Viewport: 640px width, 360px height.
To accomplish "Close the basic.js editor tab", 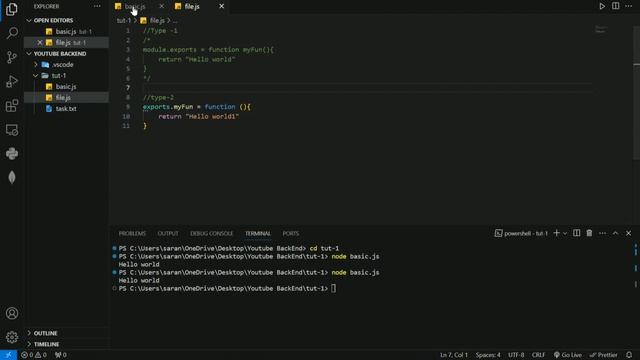I will click(x=162, y=6).
